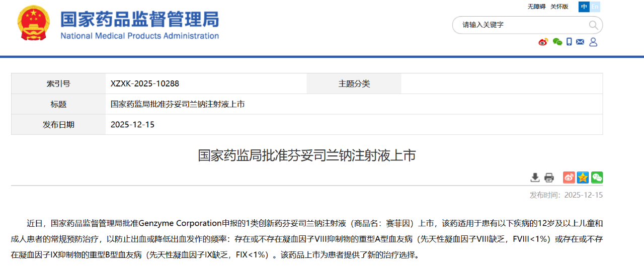Open the user account icon
Screen dimensions: 644x268
coord(593,42)
